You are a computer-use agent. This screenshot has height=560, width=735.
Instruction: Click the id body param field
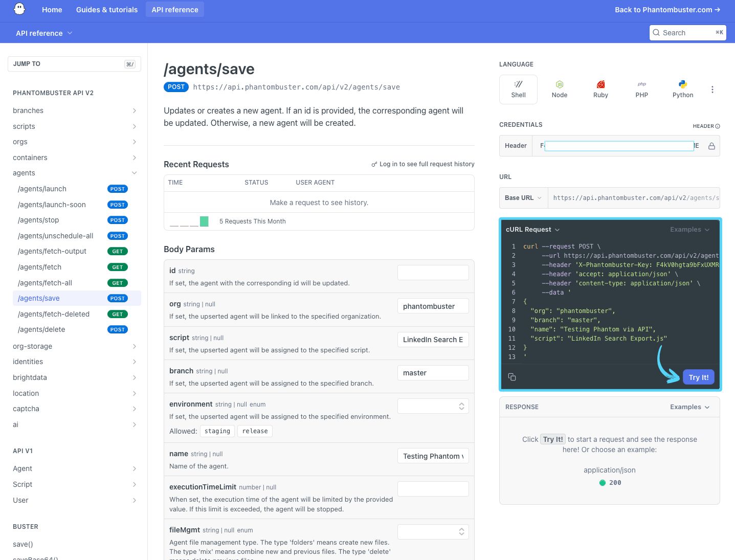tap(433, 273)
